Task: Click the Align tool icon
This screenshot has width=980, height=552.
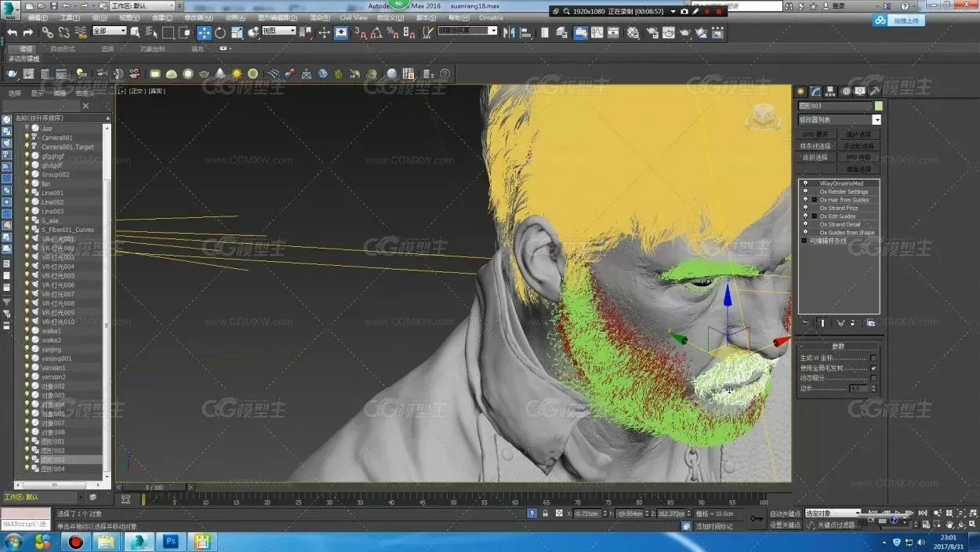Action: (x=525, y=32)
